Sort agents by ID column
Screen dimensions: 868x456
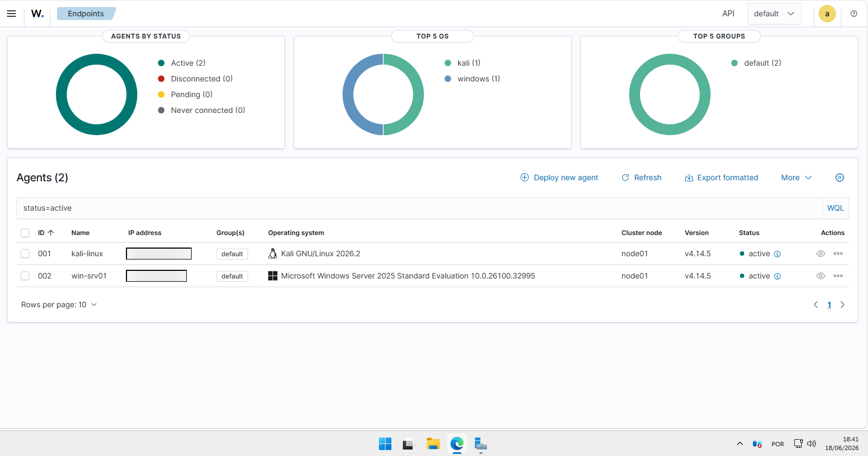[46, 233]
